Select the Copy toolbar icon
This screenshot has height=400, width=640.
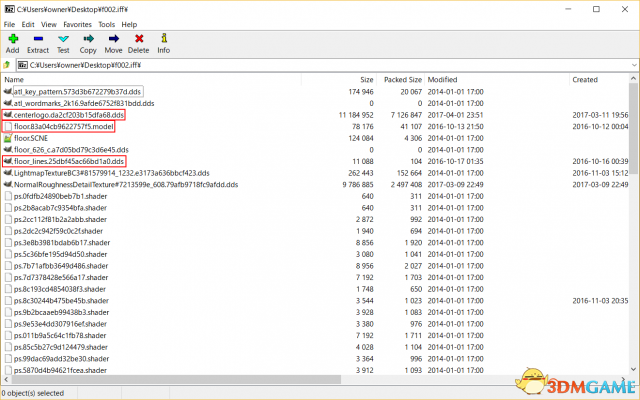tap(88, 39)
